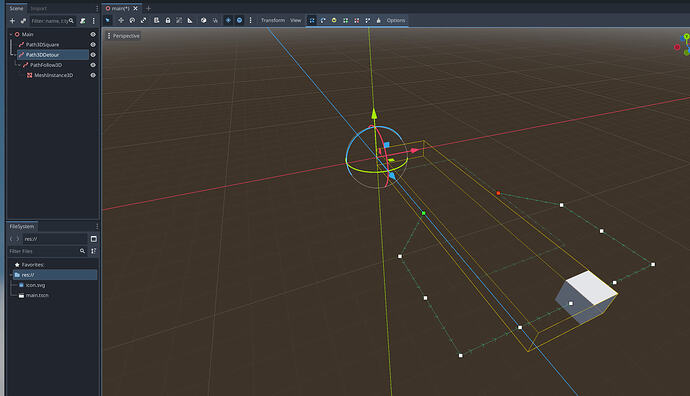This screenshot has height=396, width=690.
Task: Toggle visibility of Main node
Action: pos(93,34)
